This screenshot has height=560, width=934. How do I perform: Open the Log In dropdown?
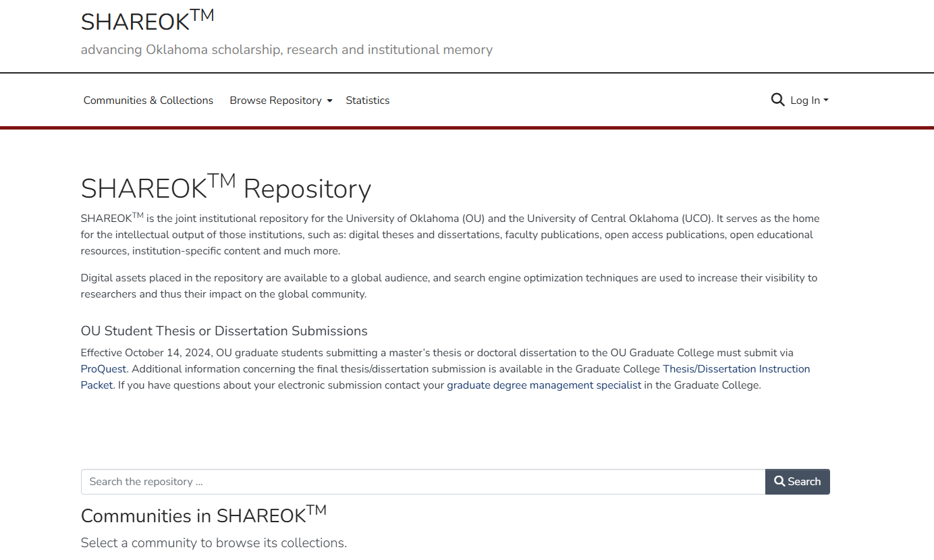pos(809,101)
